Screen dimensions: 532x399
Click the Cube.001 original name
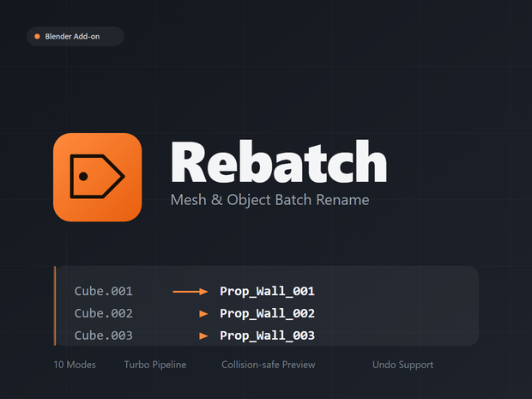[104, 291]
